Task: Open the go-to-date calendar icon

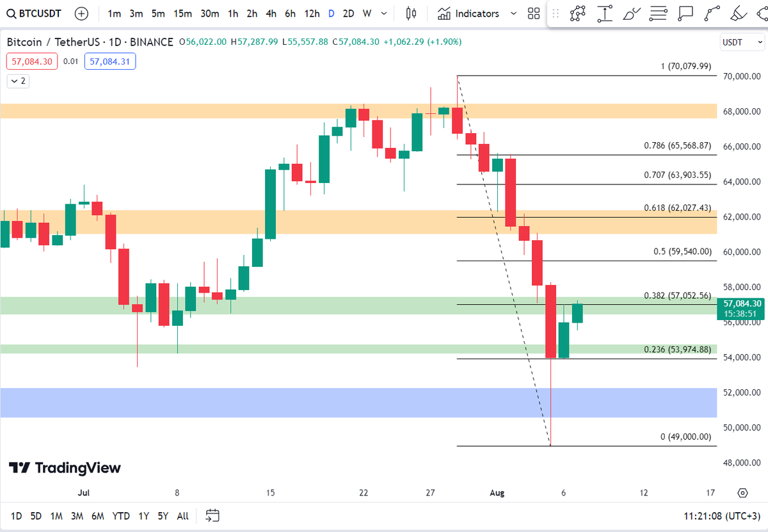Action: pyautogui.click(x=212, y=515)
